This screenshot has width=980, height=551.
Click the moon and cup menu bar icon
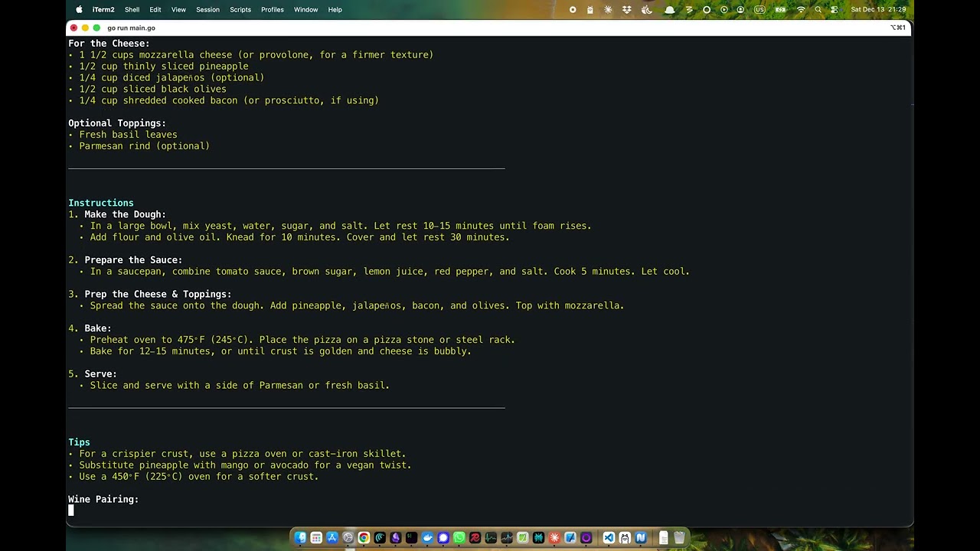pos(647,10)
